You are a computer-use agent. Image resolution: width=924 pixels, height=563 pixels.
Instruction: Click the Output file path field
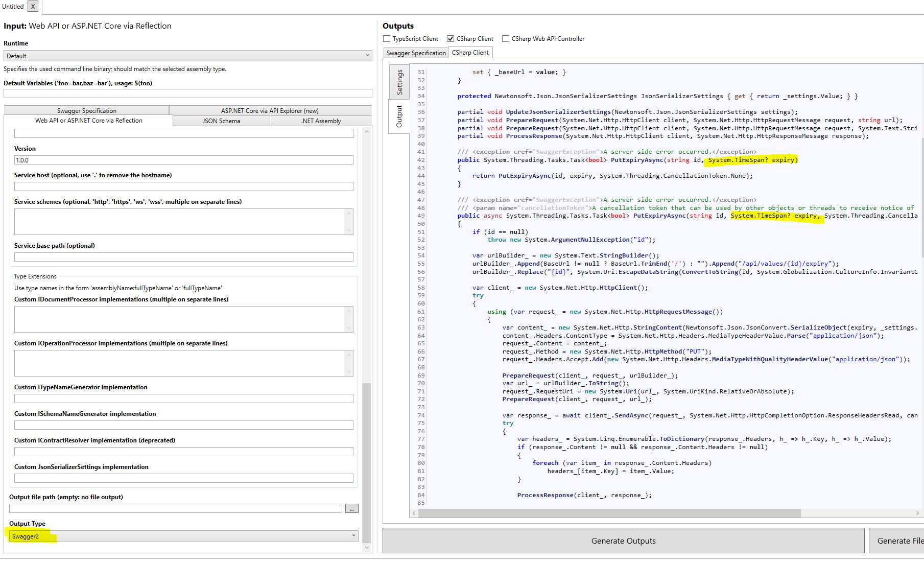(x=175, y=508)
